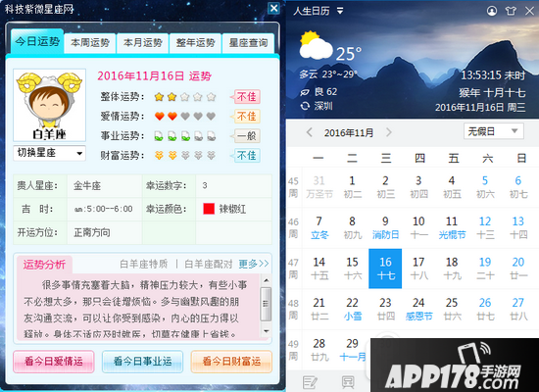Open the notes memo icon at calendar bottom
The width and height of the screenshot is (539, 392).
pyautogui.click(x=310, y=382)
